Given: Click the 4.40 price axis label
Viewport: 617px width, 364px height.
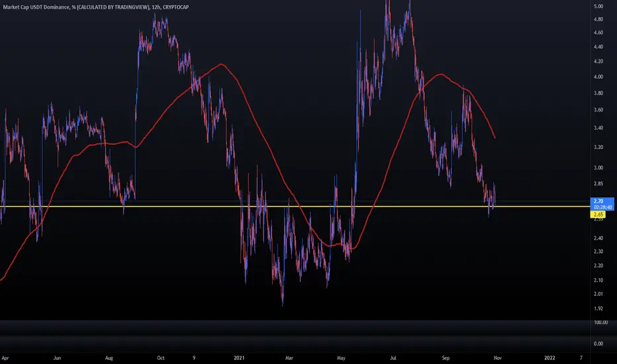Looking at the screenshot, I should tap(598, 47).
